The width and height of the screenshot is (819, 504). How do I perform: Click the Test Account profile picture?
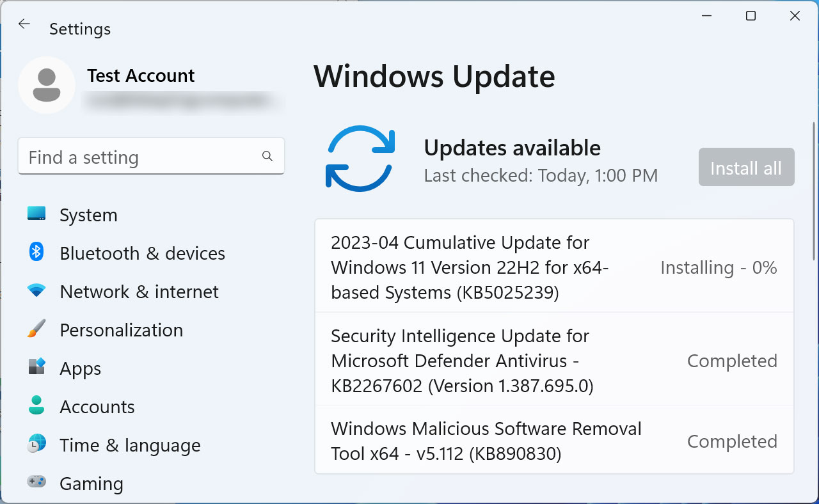click(x=47, y=85)
